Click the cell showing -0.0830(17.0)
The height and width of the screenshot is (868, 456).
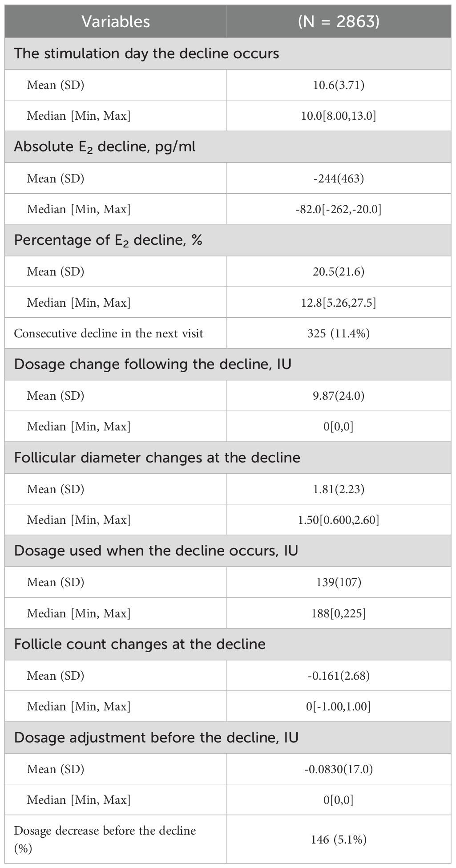[339, 769]
